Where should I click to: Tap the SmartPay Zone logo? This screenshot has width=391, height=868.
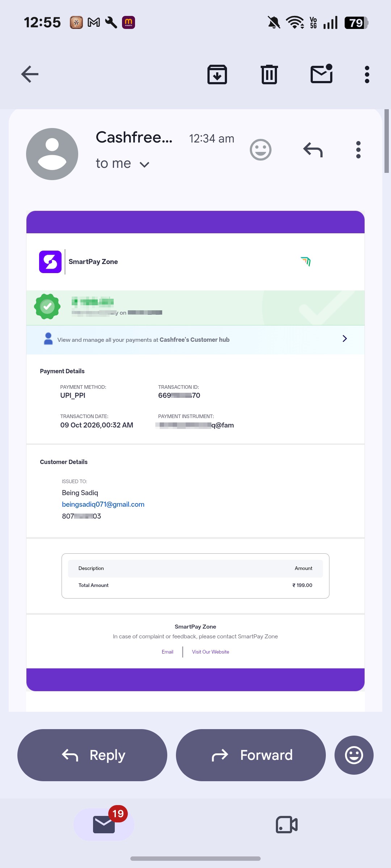tap(50, 262)
